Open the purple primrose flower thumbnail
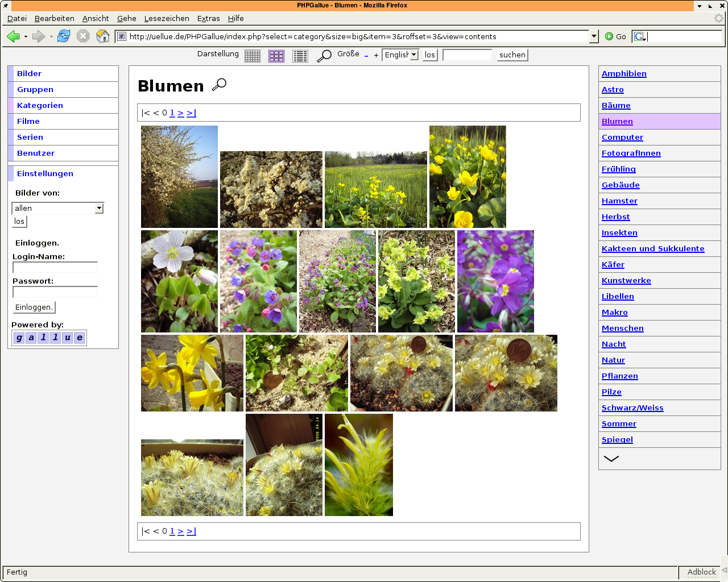 pos(495,281)
